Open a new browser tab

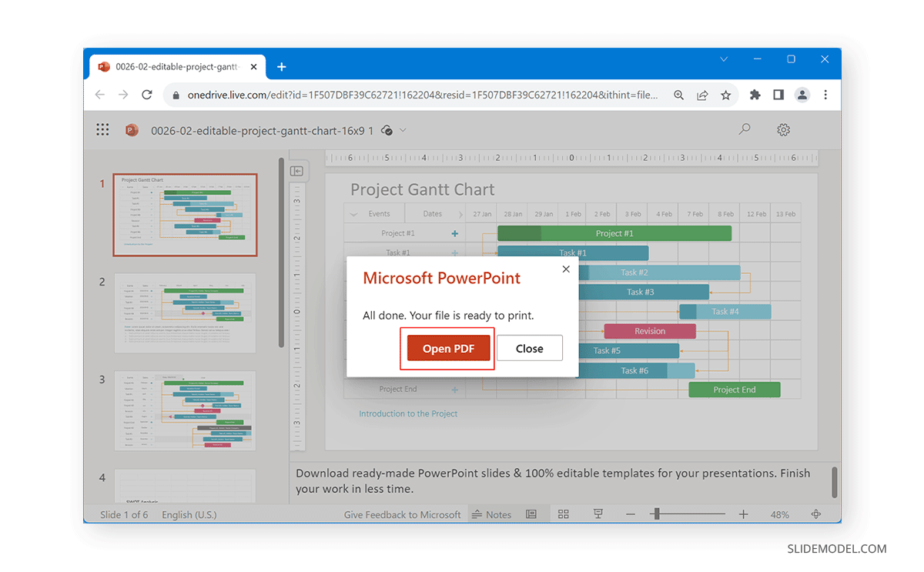[281, 67]
